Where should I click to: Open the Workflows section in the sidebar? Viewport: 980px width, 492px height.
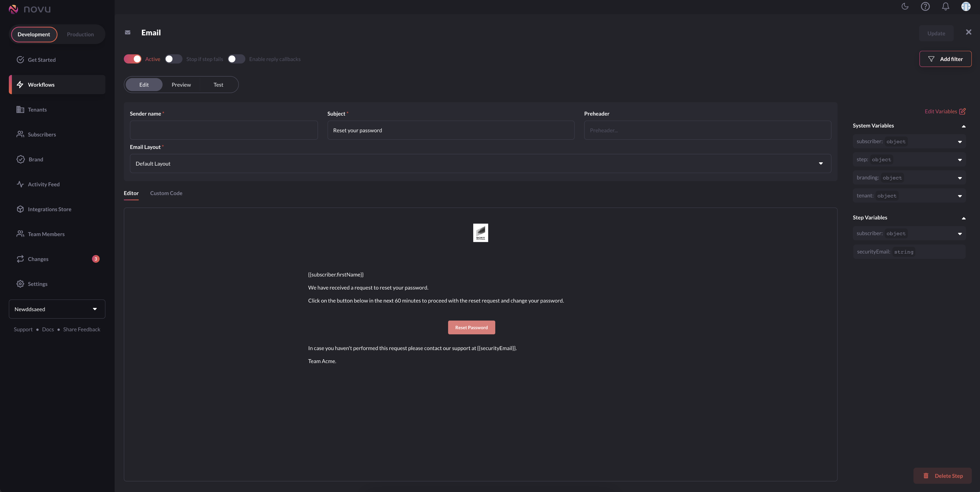click(x=41, y=84)
